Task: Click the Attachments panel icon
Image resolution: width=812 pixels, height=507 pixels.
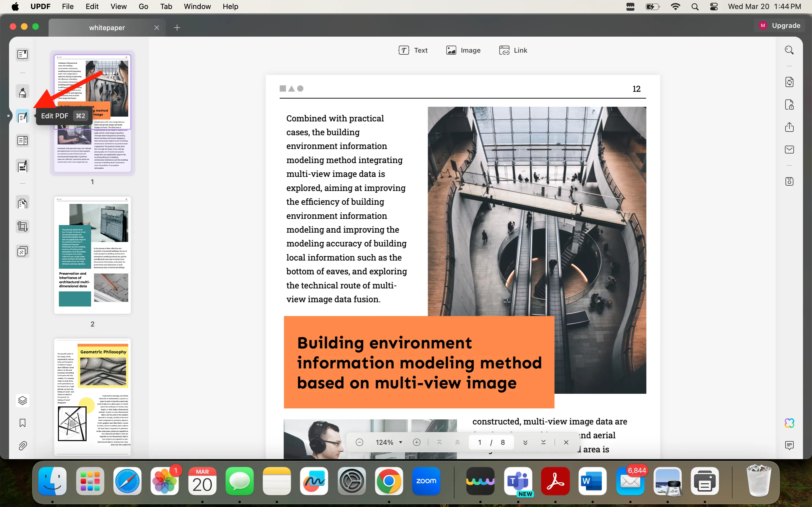Action: [22, 446]
